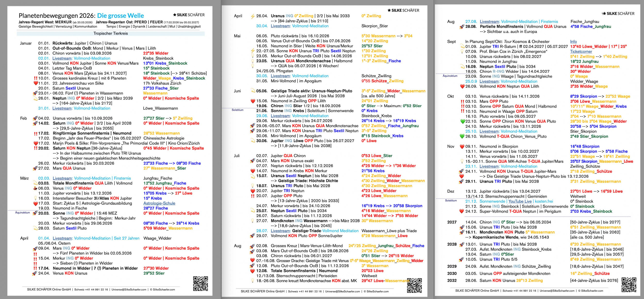Click the comet icon beside 03.03. Totale Mondfinsternis
The image size is (644, 299).
[x=35, y=183]
